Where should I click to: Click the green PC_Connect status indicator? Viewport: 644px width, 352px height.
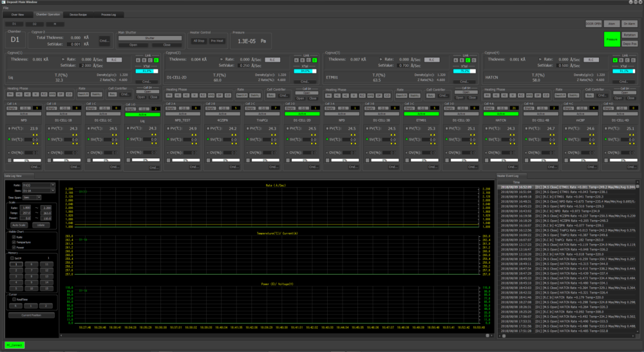click(15, 345)
